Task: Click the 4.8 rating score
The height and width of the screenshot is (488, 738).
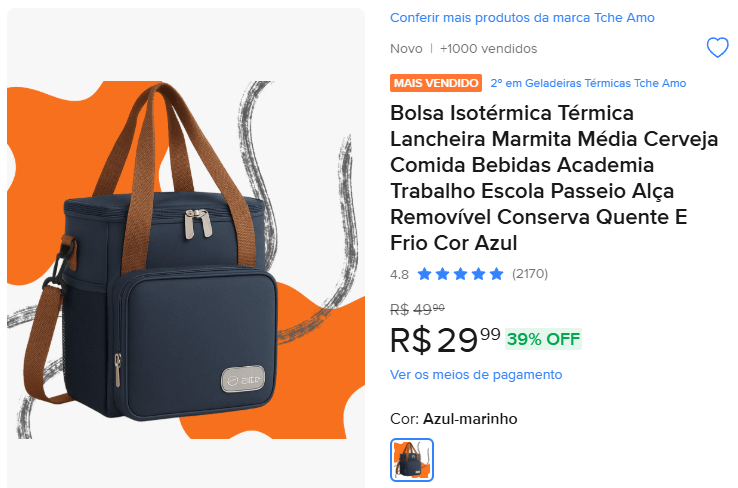Action: [399, 274]
